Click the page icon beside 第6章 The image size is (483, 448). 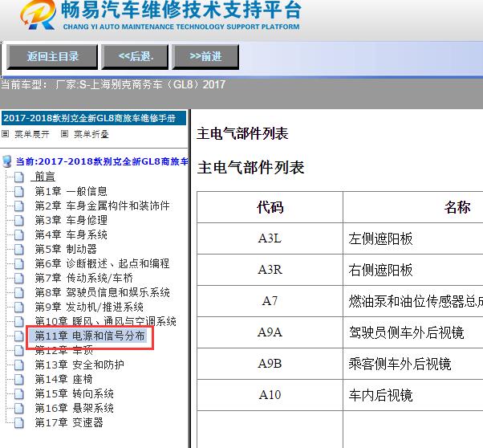point(19,264)
